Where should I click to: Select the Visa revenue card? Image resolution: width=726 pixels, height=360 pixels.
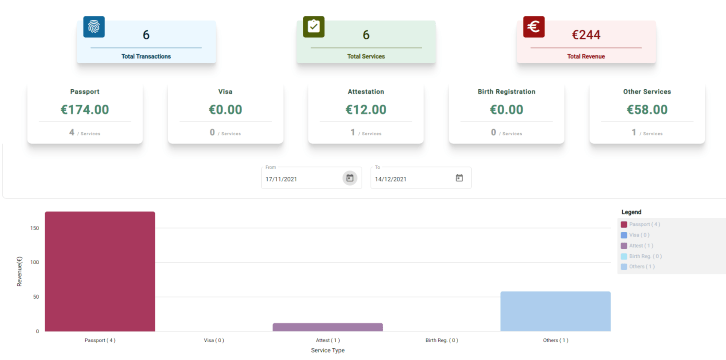(225, 113)
